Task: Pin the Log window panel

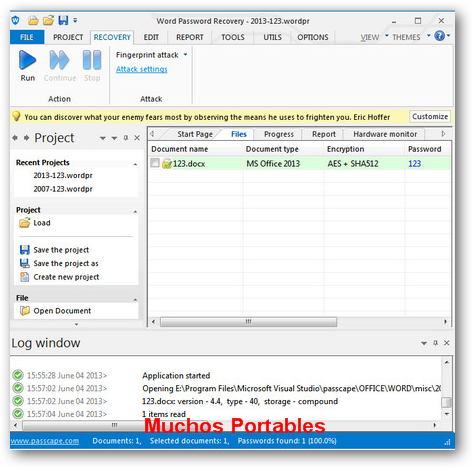Action: (x=435, y=343)
